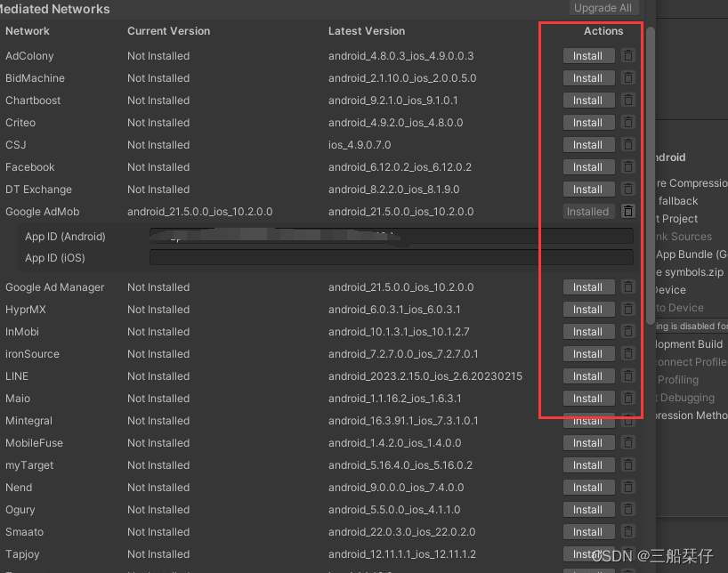
Task: Focus the App ID (Android) field
Action: (x=392, y=236)
